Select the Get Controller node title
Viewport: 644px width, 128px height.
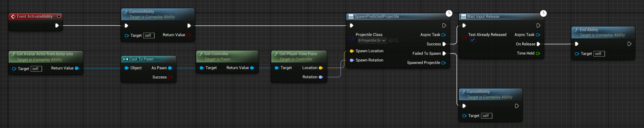click(216, 54)
